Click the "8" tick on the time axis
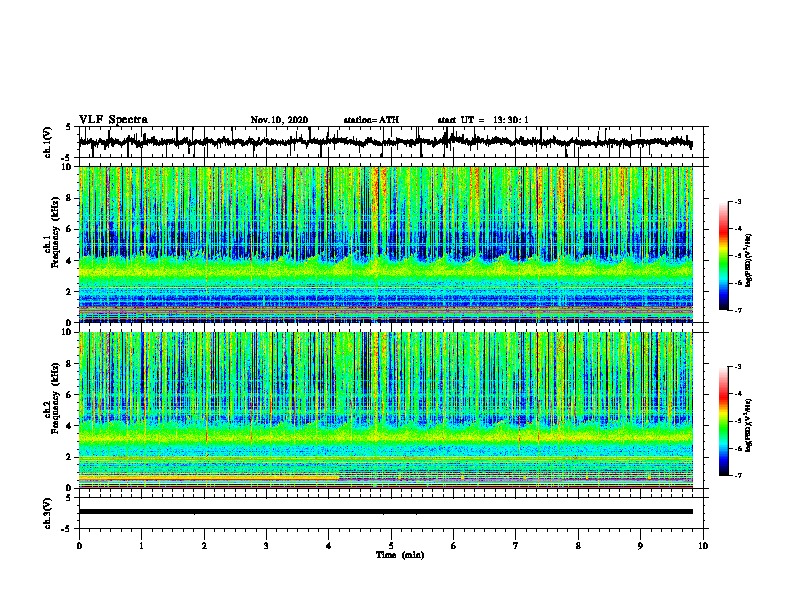 578,546
